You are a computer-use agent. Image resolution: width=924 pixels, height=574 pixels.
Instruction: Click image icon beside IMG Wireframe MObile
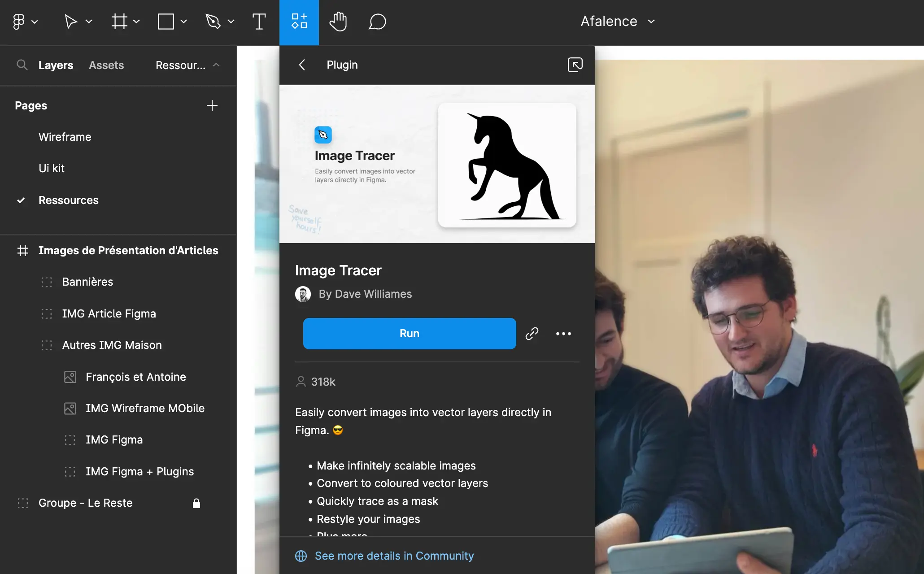[x=70, y=408]
